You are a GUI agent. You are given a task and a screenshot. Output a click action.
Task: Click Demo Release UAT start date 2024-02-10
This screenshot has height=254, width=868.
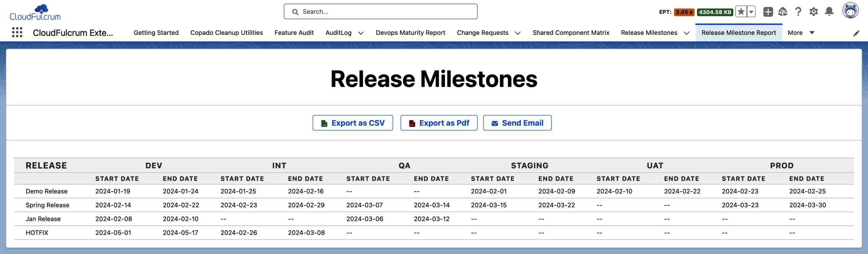614,191
